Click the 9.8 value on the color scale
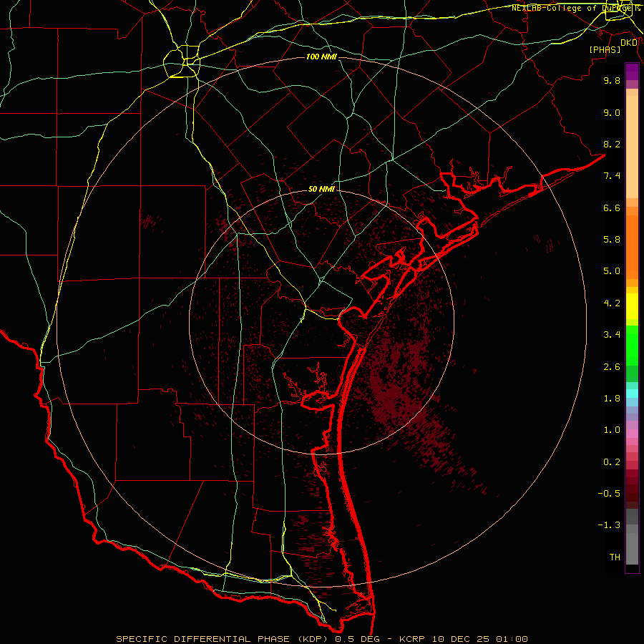Screen dimensions: 644x644 point(612,80)
